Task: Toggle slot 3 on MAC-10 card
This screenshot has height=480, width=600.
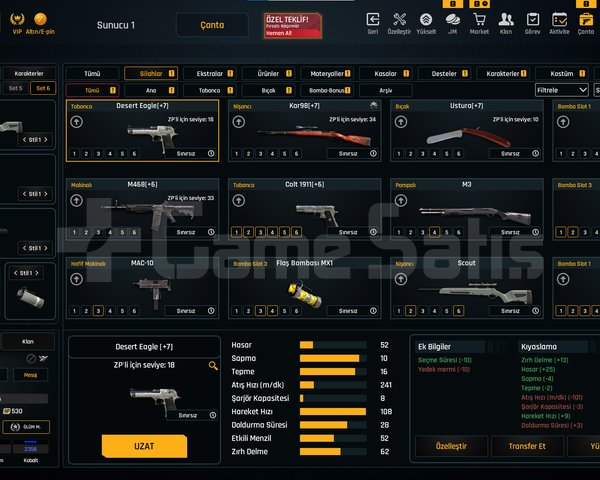Action: point(98,311)
